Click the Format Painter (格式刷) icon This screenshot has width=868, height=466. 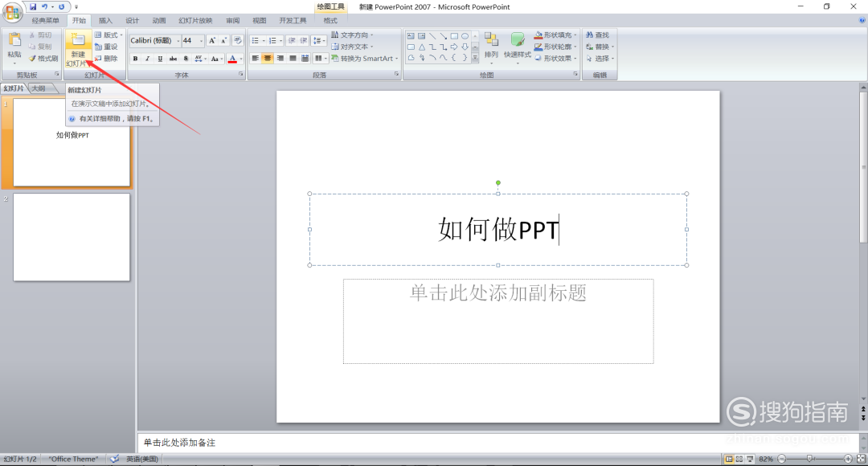click(x=33, y=58)
